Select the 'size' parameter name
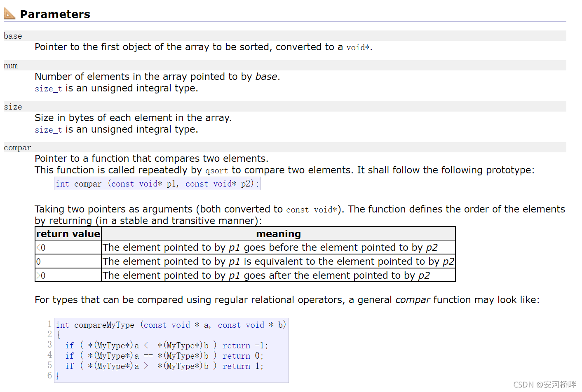Viewport: 582px width, 392px height. pos(13,107)
